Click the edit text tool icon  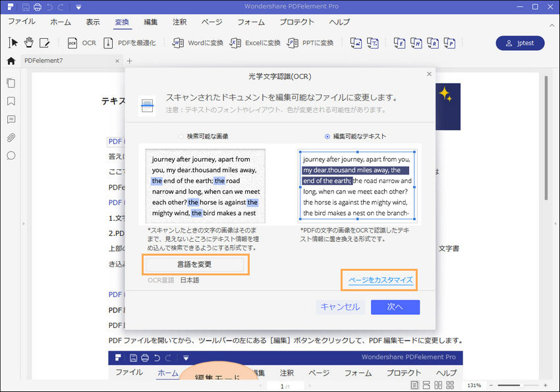44,43
